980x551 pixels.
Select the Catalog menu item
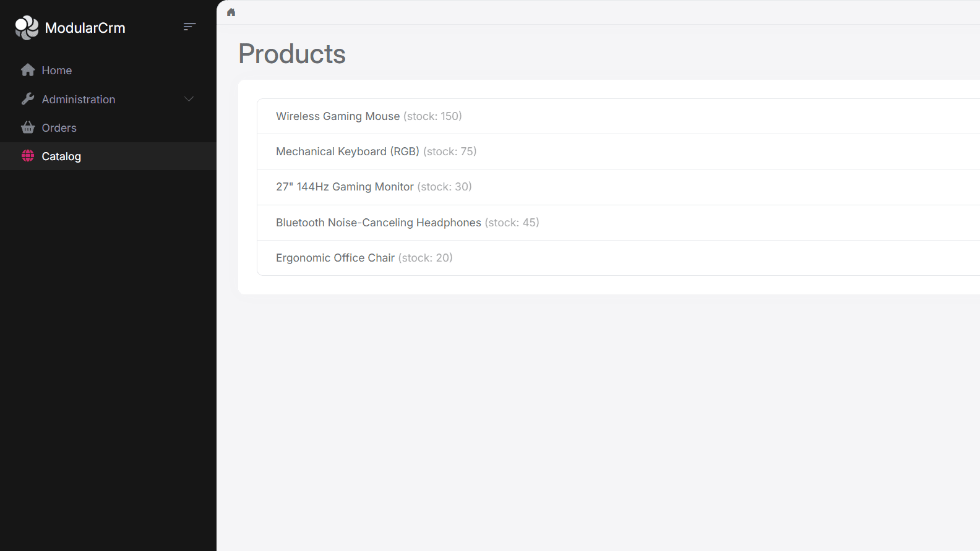pos(108,156)
